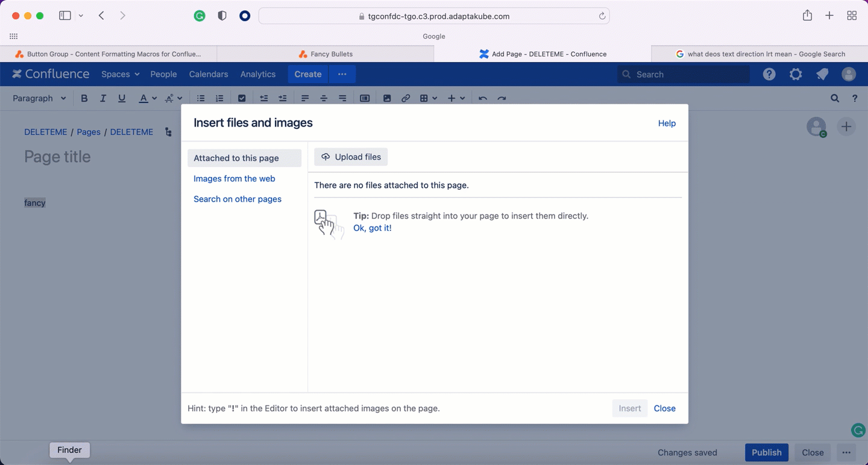Open the more formatting dropdown
Screen dimensions: 868x465
(x=174, y=98)
